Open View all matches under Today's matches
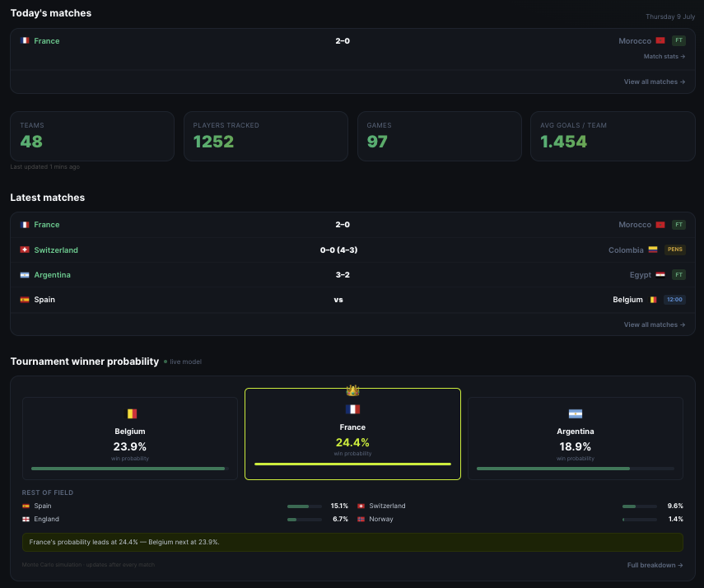The image size is (704, 588). click(x=654, y=82)
